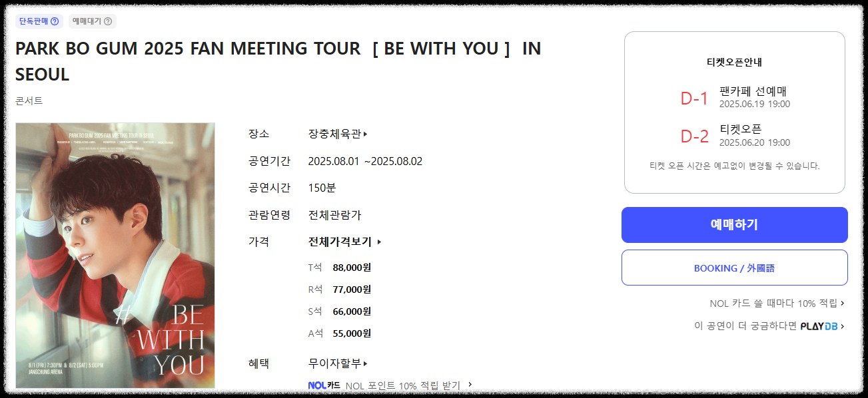The height and width of the screenshot is (398, 868).
Task: Open the 단독판매 help question mark icon
Action: point(56,21)
